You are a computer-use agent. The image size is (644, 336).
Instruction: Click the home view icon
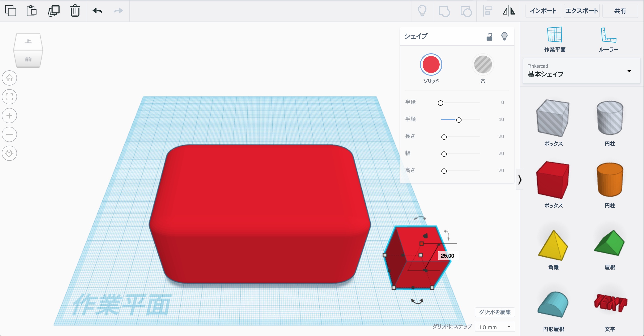pos(9,78)
